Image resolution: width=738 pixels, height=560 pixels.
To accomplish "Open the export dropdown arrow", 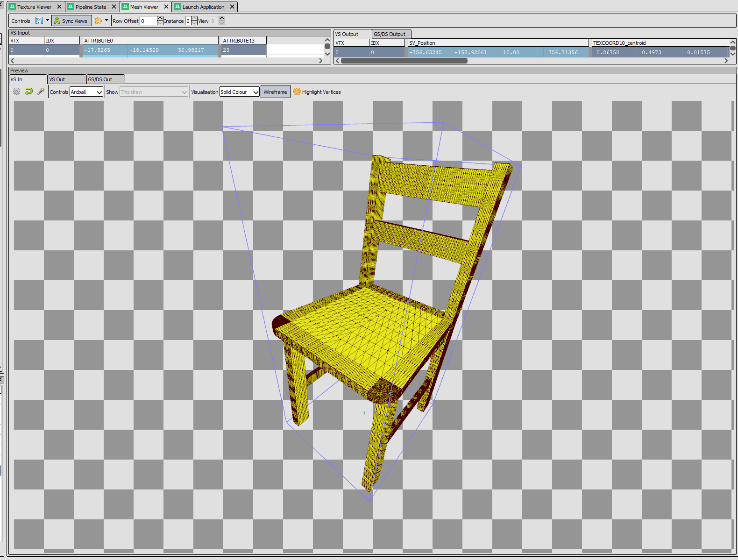I will (x=47, y=21).
